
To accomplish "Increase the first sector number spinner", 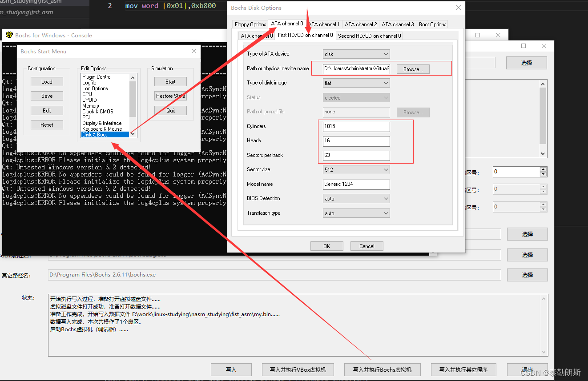I will coord(543,169).
